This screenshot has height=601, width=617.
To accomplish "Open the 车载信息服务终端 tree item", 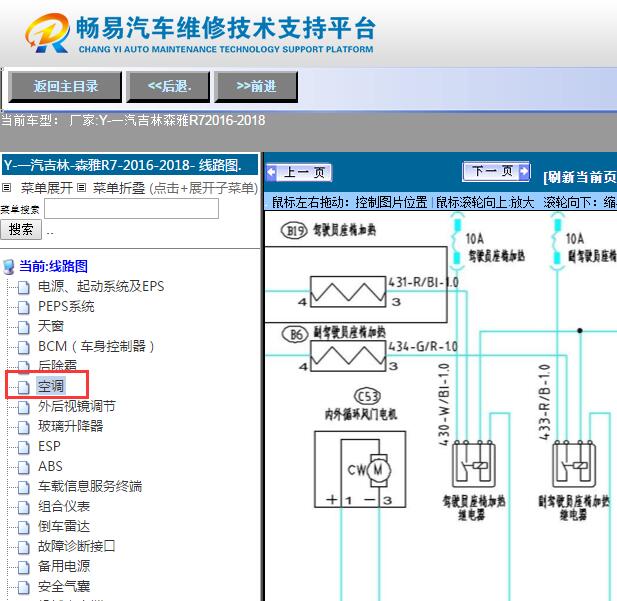I will click(x=90, y=486).
